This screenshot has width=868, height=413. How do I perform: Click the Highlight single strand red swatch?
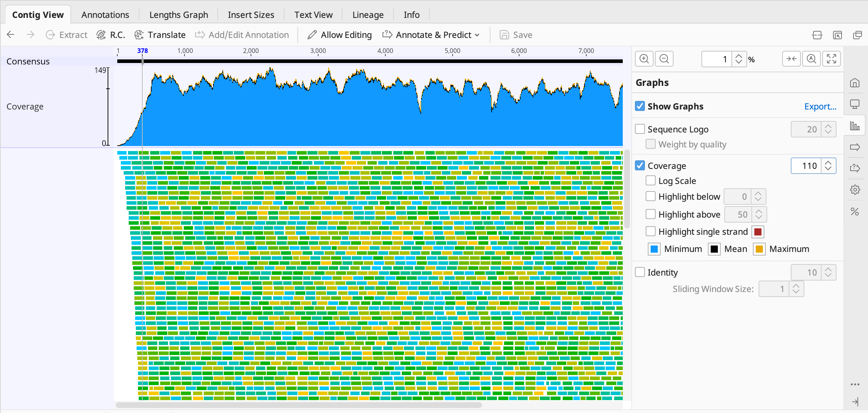pos(758,232)
